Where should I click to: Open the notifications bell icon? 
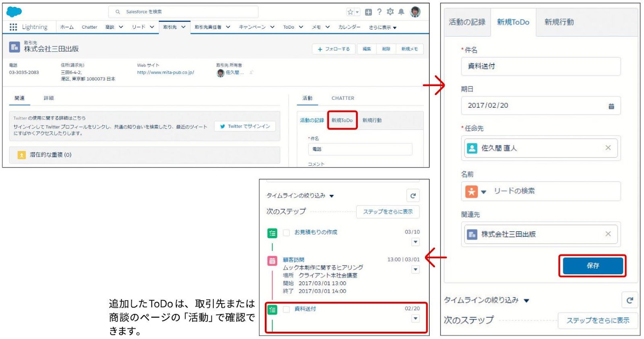tap(401, 12)
